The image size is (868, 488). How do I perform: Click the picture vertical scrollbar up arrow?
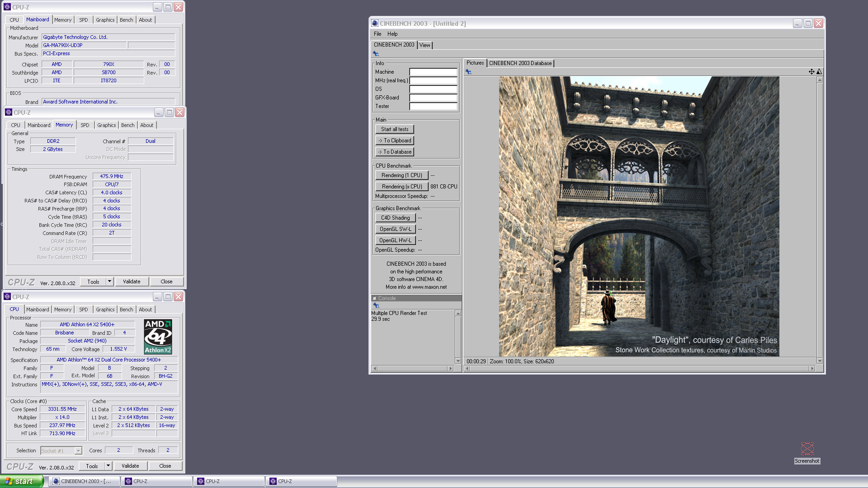click(820, 80)
